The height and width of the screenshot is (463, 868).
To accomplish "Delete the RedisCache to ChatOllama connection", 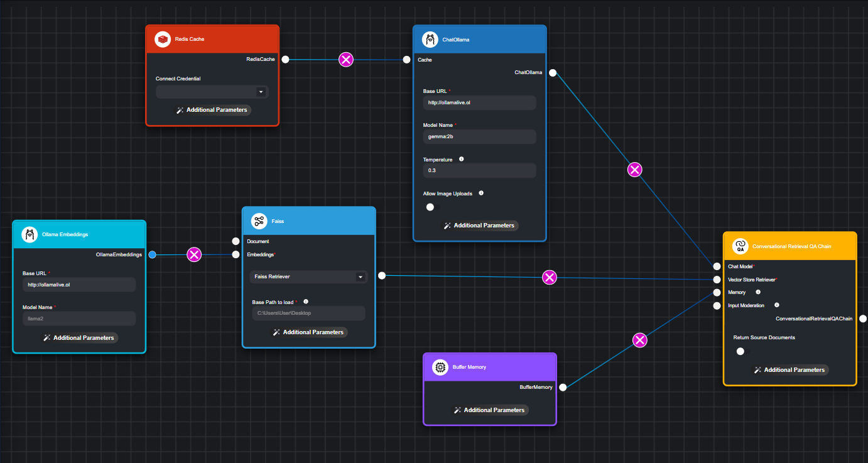I will pyautogui.click(x=346, y=60).
